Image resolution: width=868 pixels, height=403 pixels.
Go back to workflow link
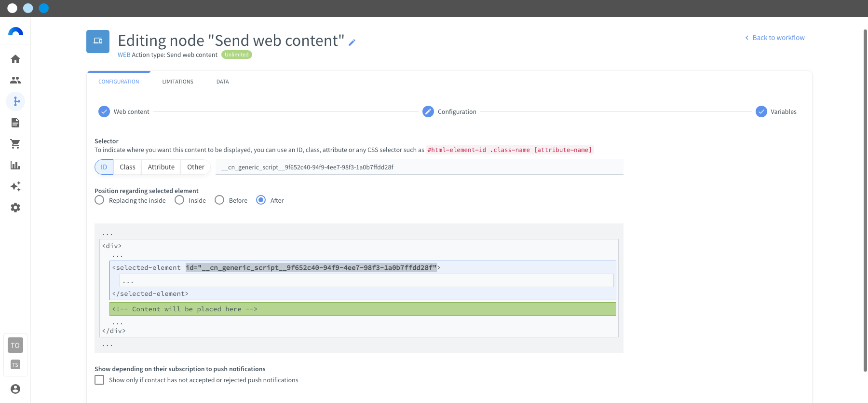[x=775, y=38]
